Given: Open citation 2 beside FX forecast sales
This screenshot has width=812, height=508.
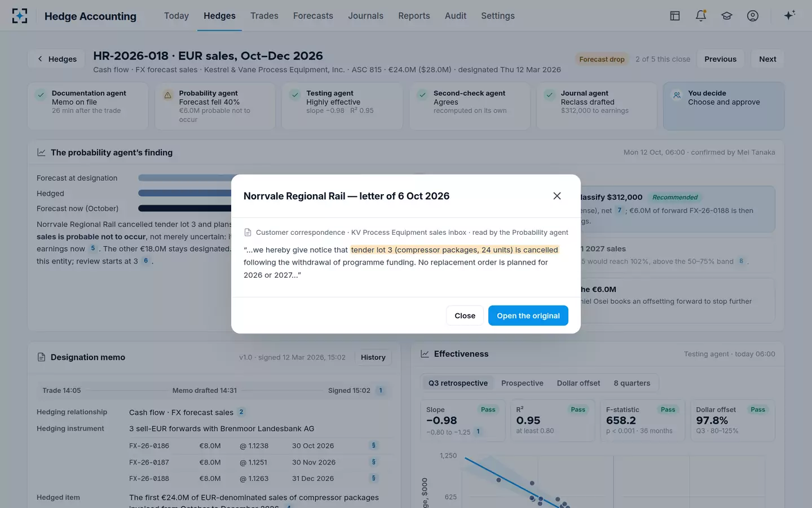Looking at the screenshot, I should tap(241, 412).
